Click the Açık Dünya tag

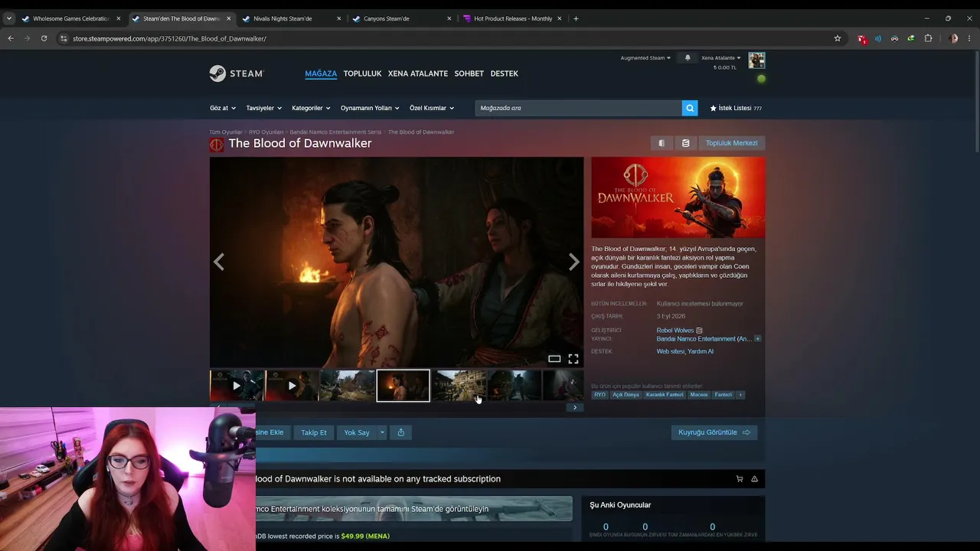(626, 395)
